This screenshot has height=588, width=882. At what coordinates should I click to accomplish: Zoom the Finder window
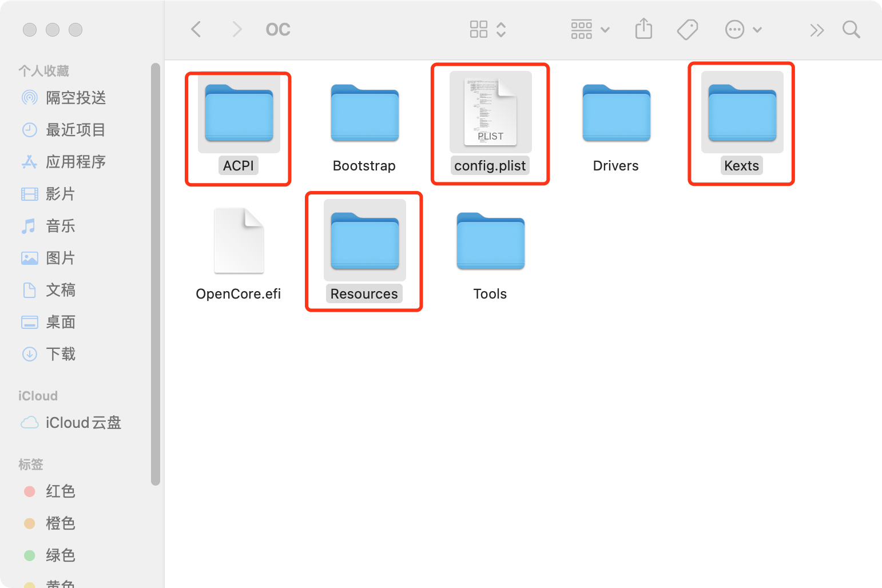tap(76, 30)
